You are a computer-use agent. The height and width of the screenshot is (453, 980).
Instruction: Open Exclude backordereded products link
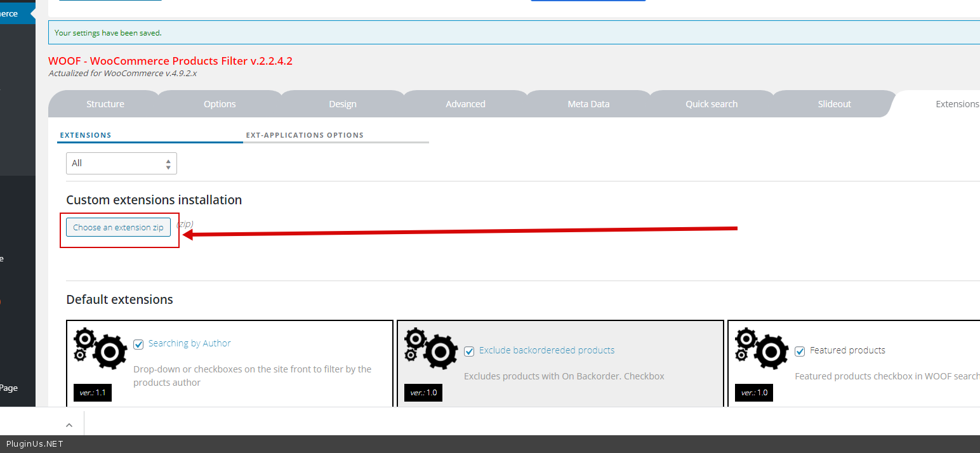tap(546, 350)
